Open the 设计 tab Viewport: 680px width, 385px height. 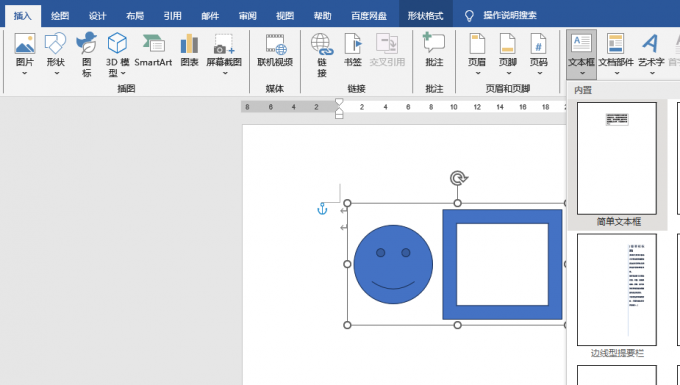click(x=97, y=16)
